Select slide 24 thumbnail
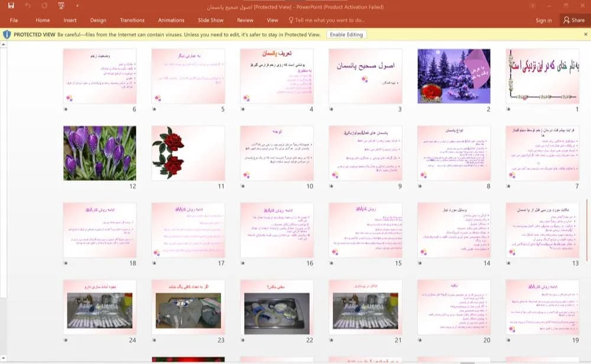The image size is (591, 364). click(x=99, y=307)
